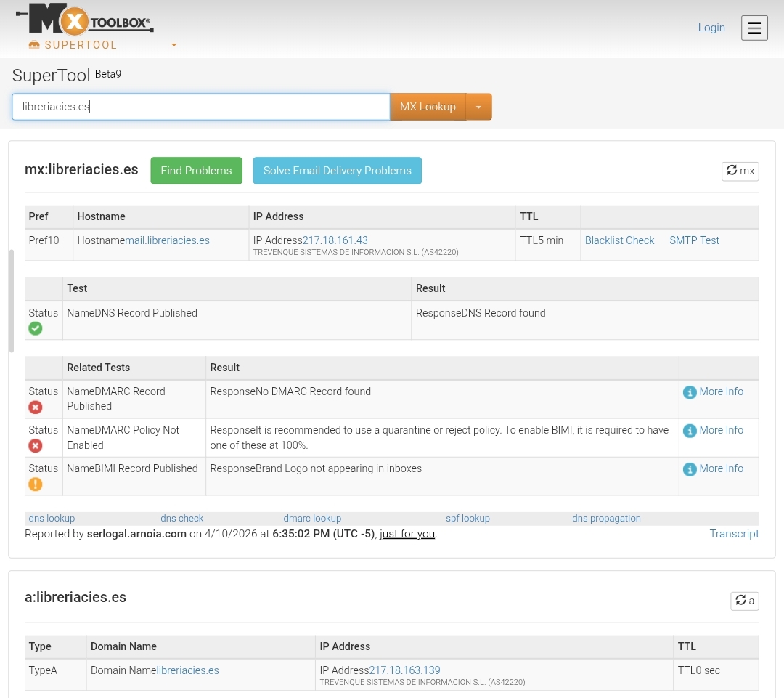The image size is (784, 698).
Task: Click the MxToolbox logo
Action: (x=83, y=20)
